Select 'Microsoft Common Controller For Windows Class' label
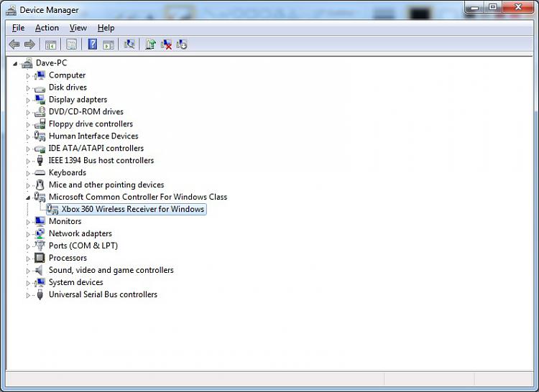 tap(138, 197)
